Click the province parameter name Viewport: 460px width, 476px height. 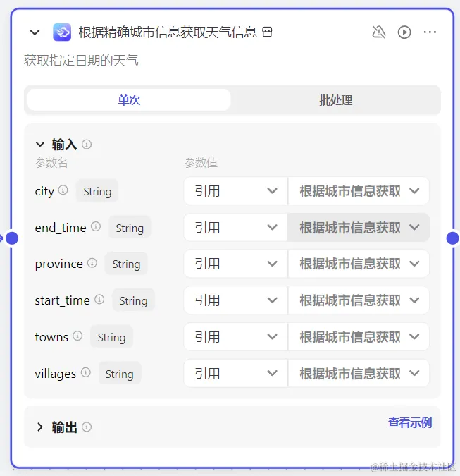click(59, 264)
